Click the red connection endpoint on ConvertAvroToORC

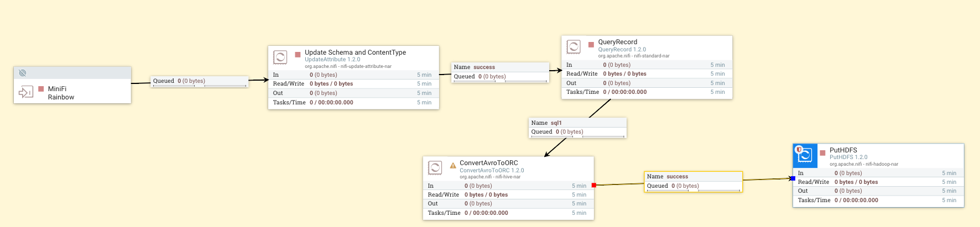(x=594, y=186)
